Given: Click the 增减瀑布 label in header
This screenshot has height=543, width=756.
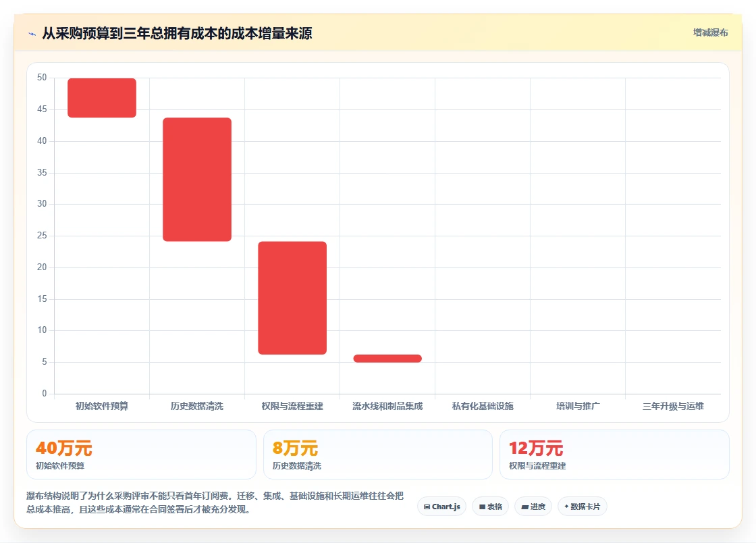Looking at the screenshot, I should 710,33.
